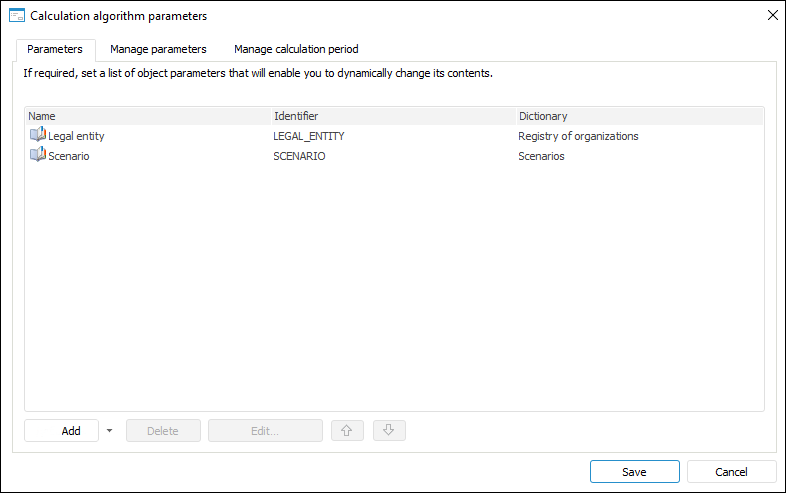The image size is (786, 493).
Task: Click the move down arrow button
Action: tap(389, 431)
